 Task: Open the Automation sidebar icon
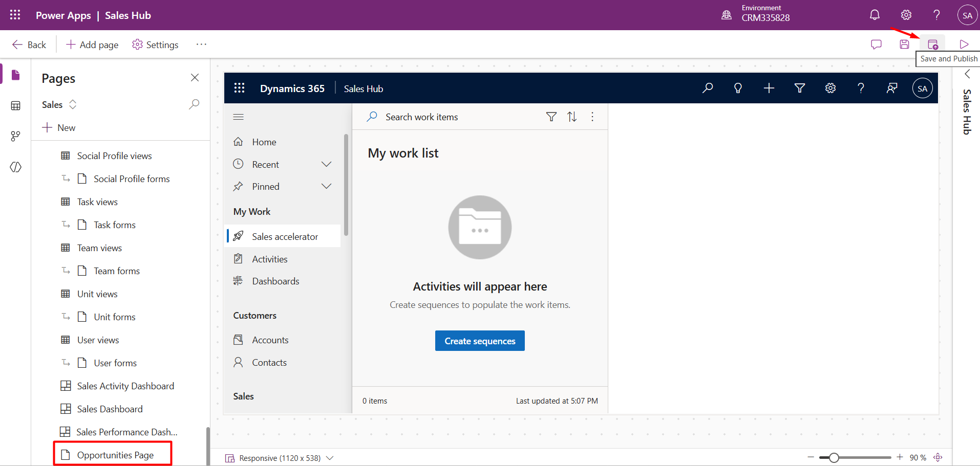[16, 136]
